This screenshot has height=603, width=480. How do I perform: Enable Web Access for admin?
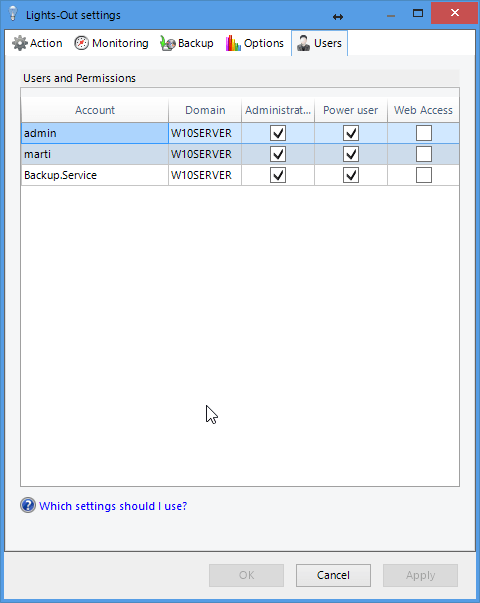[424, 133]
